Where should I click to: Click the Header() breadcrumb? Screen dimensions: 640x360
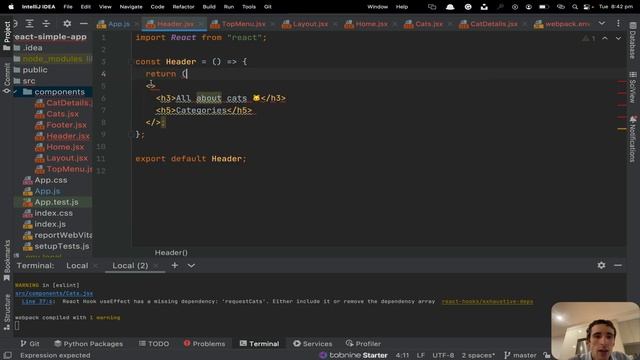point(171,253)
